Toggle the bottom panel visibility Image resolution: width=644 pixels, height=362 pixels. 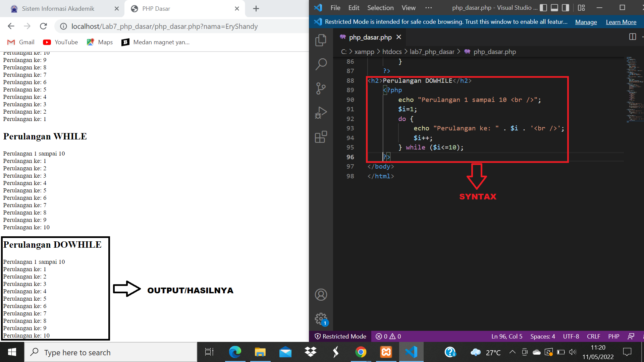click(555, 7)
